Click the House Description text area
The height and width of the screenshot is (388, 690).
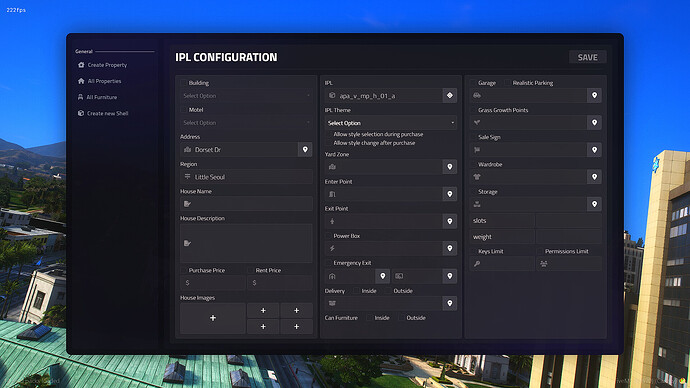246,243
